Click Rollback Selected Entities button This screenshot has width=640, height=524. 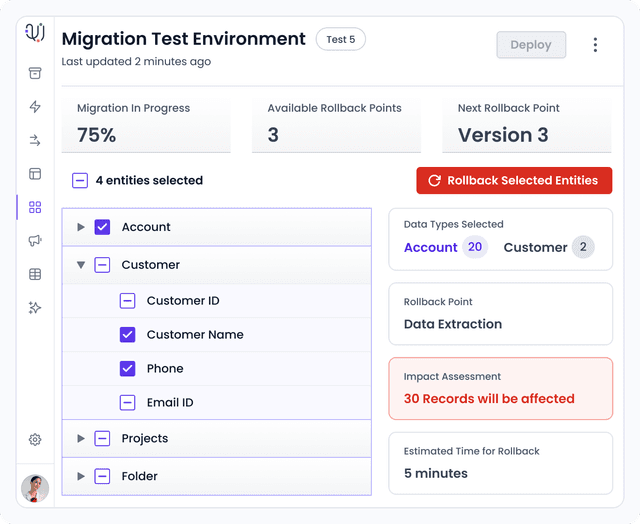tap(514, 181)
